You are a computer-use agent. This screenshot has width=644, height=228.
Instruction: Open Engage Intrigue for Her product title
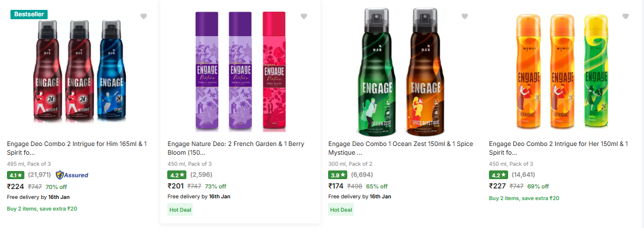pyautogui.click(x=559, y=148)
